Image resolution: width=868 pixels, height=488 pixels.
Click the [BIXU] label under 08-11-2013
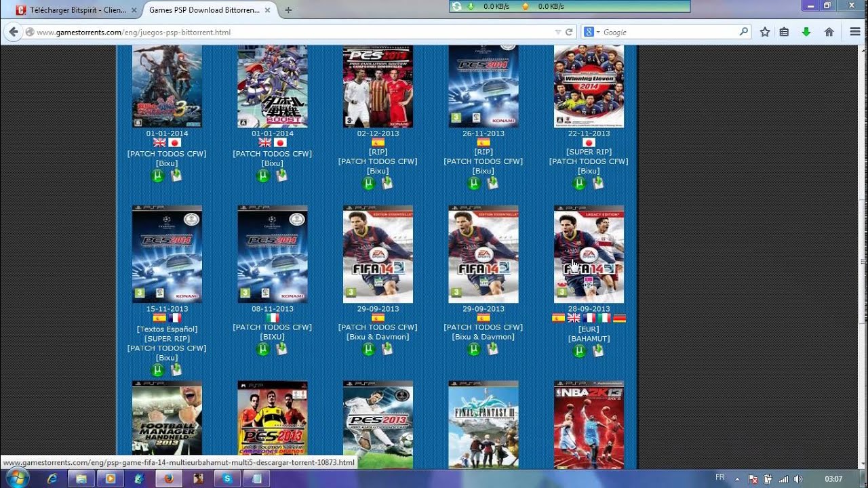273,337
